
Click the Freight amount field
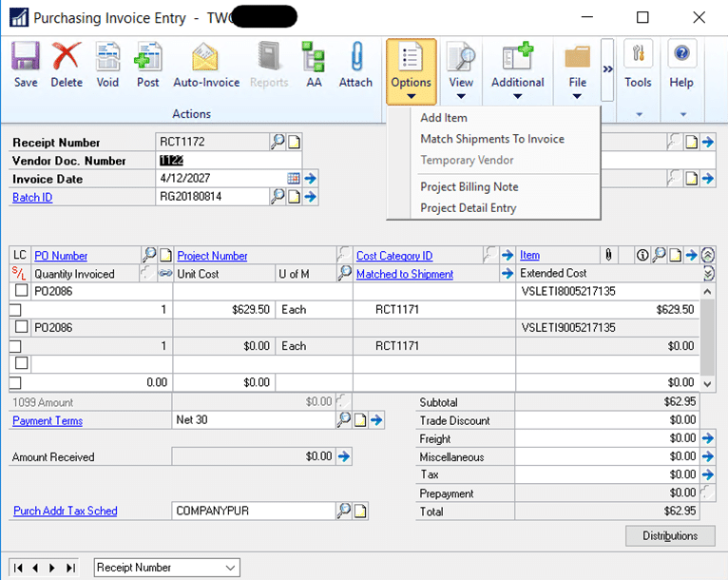[x=606, y=438]
